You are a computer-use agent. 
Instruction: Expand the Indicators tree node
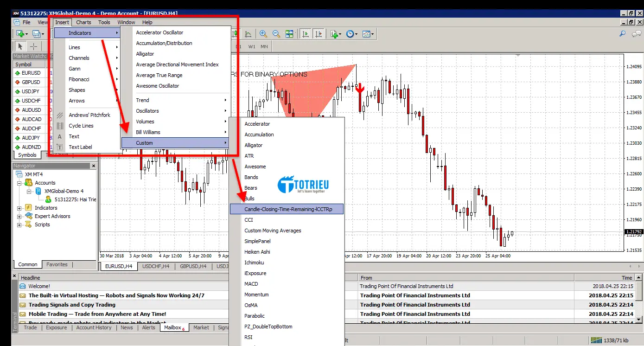click(x=19, y=208)
